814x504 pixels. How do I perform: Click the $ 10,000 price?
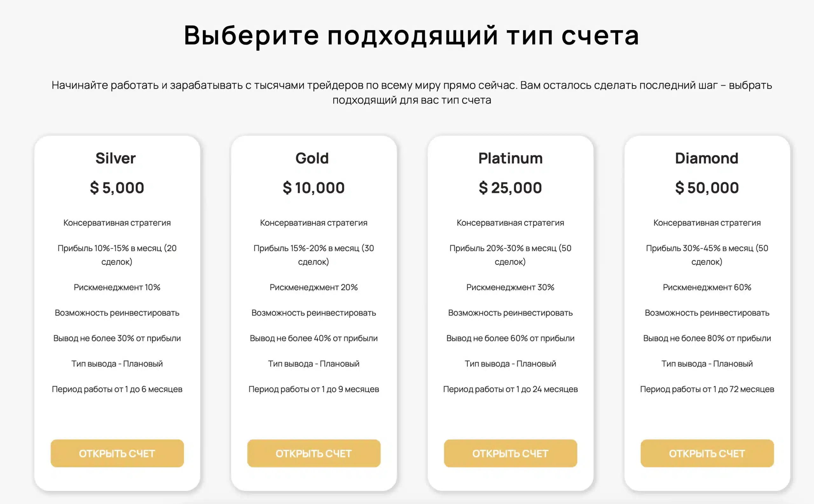click(314, 187)
